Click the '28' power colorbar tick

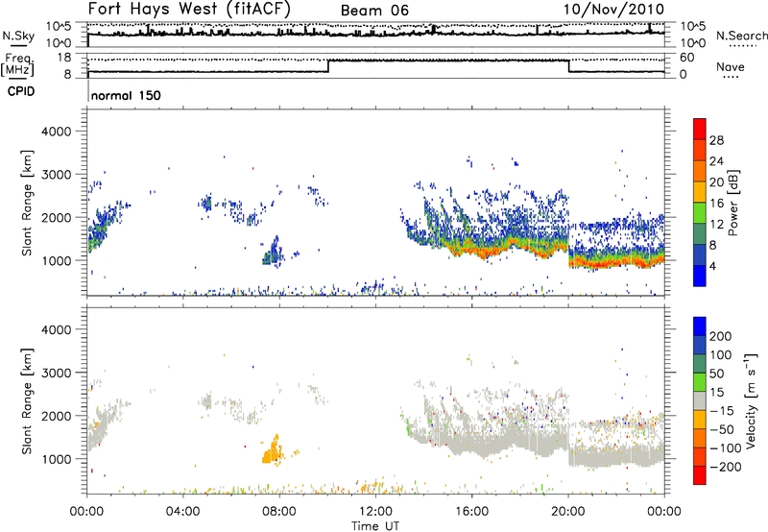pyautogui.click(x=716, y=140)
